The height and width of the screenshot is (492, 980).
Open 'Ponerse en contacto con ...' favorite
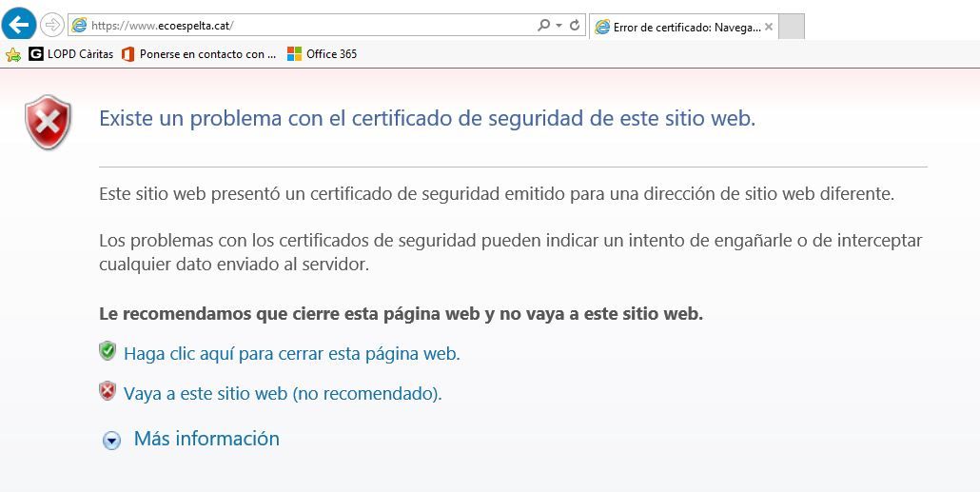coord(199,54)
